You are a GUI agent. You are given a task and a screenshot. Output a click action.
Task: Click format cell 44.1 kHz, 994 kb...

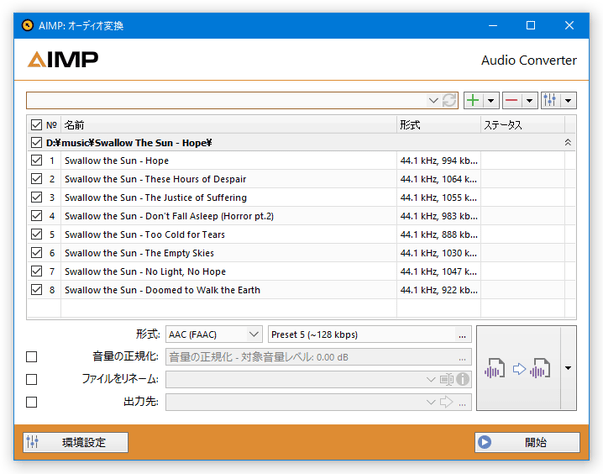438,161
